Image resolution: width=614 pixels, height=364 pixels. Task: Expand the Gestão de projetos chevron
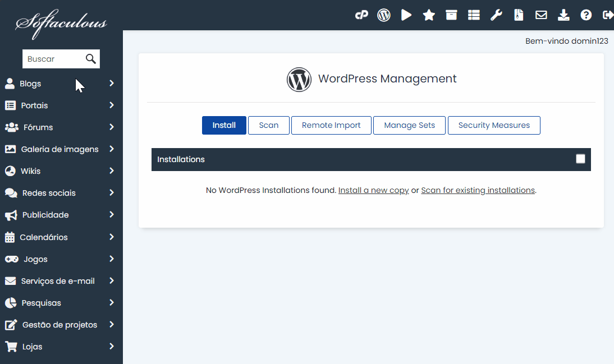coord(112,325)
